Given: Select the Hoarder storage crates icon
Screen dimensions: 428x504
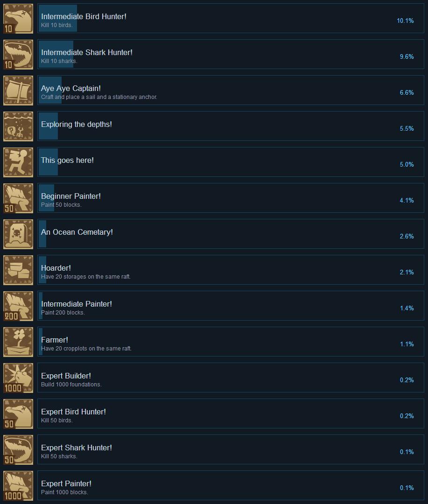Looking at the screenshot, I should point(18,270).
